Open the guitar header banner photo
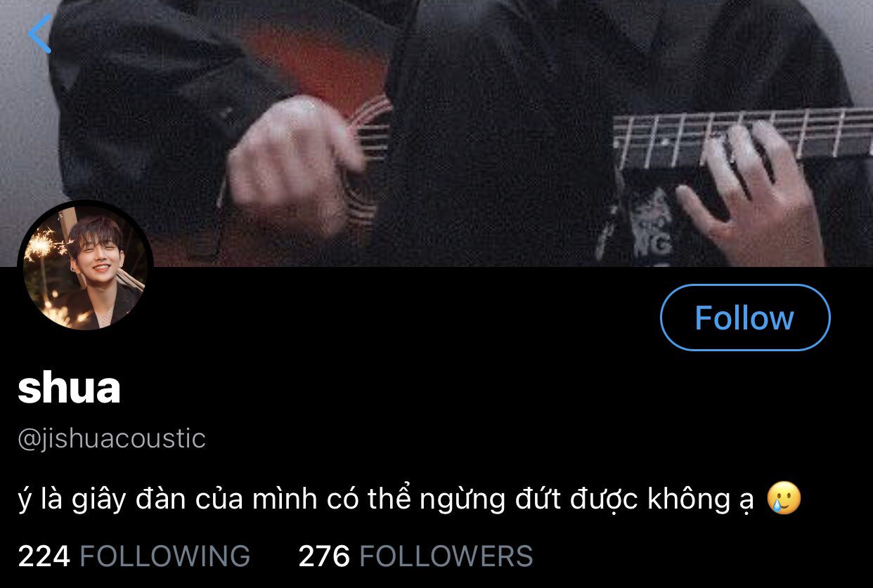 436,133
